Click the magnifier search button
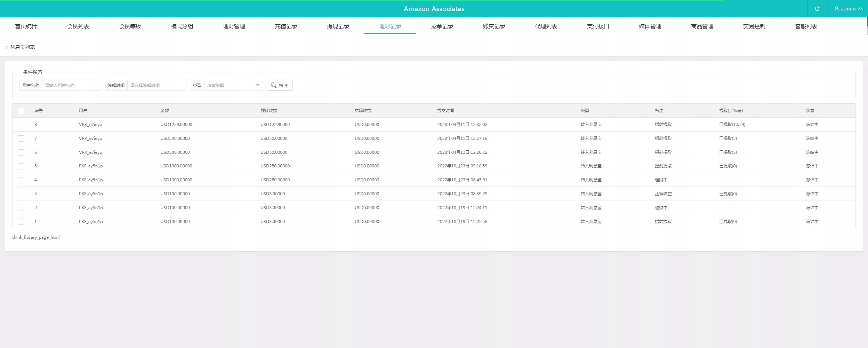The height and width of the screenshot is (348, 868). click(279, 85)
